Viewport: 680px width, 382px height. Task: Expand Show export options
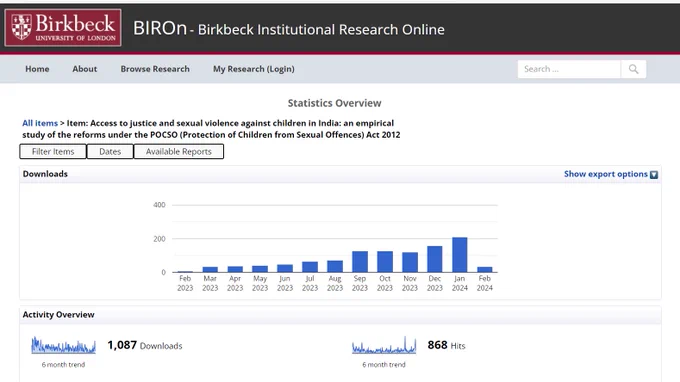coord(605,174)
